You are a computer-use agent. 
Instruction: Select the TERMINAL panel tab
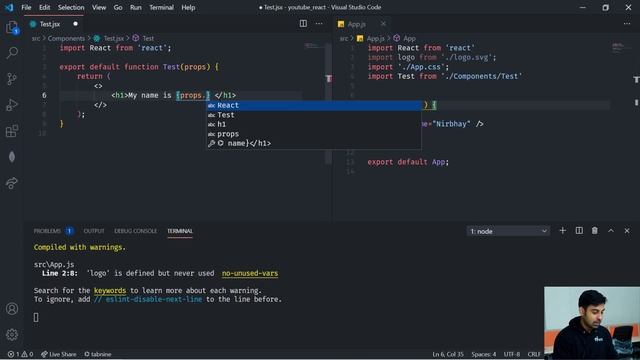pyautogui.click(x=180, y=231)
